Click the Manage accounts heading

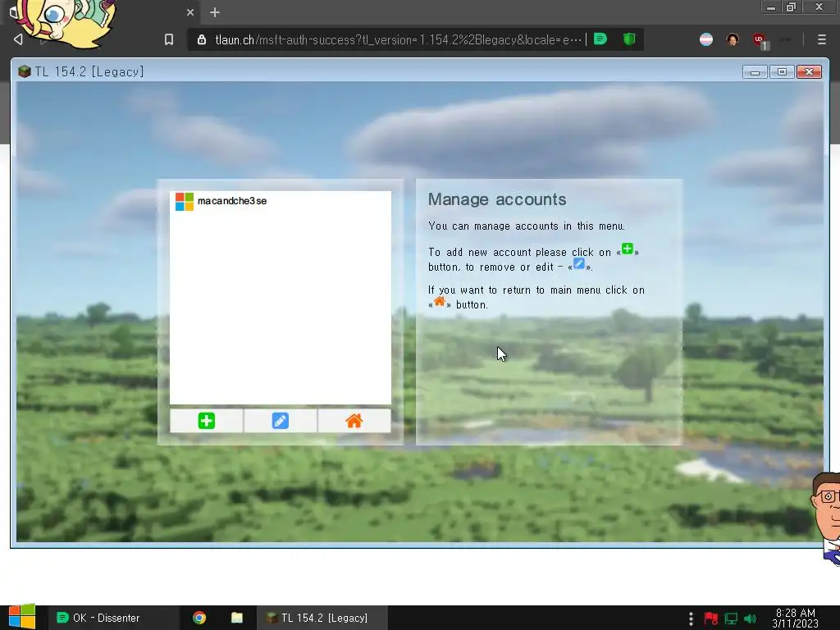(497, 199)
